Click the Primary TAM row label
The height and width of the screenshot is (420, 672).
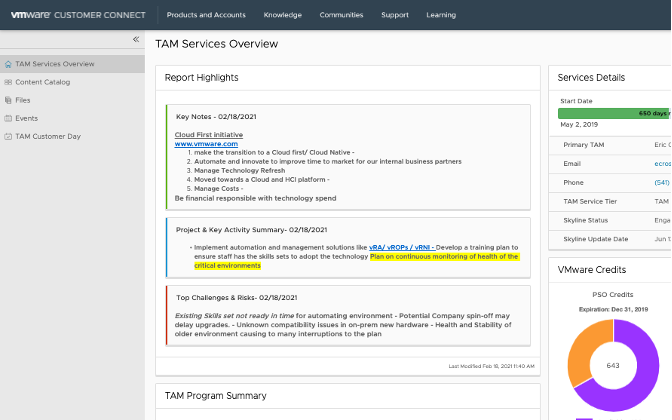[584, 145]
